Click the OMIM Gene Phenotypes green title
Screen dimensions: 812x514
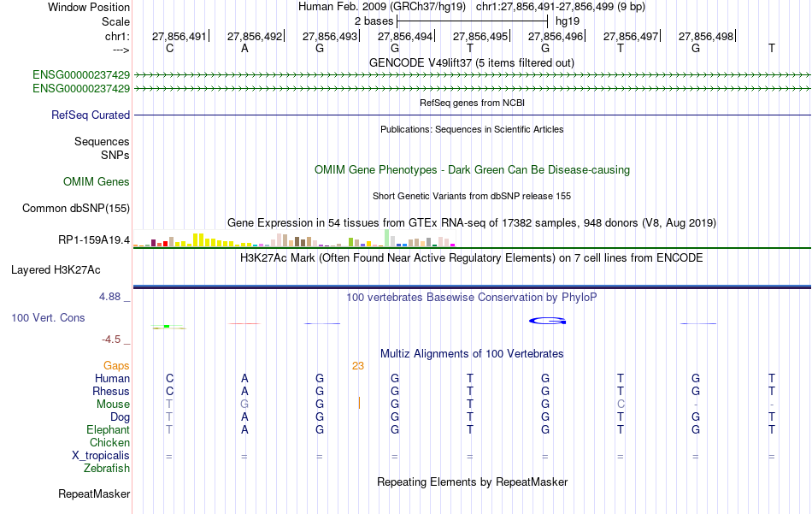point(472,170)
